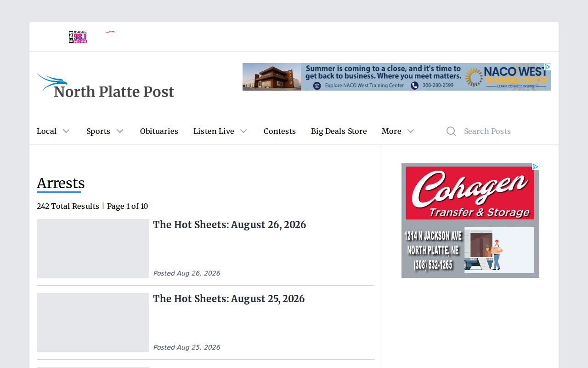588x368 pixels.
Task: Click 'Posted Aug 25, 2026' date
Action: (x=187, y=347)
